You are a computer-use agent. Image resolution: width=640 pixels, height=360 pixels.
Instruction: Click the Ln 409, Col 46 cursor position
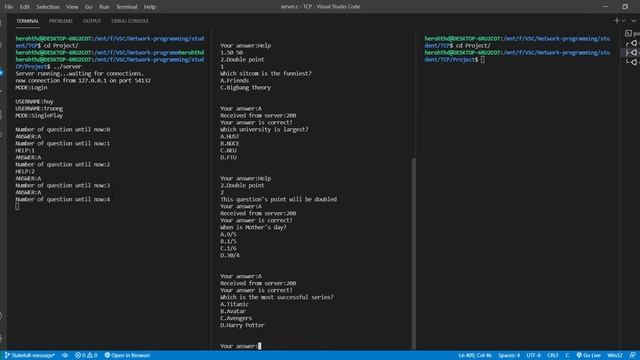(475, 355)
